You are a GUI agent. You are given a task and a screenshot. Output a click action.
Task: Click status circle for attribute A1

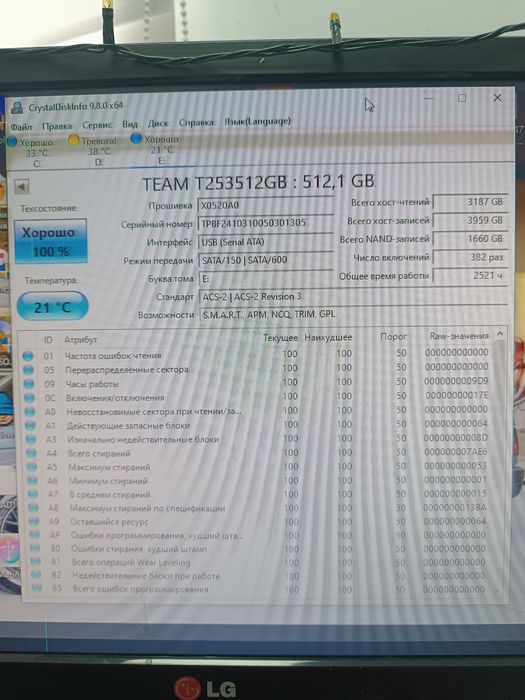click(30, 425)
